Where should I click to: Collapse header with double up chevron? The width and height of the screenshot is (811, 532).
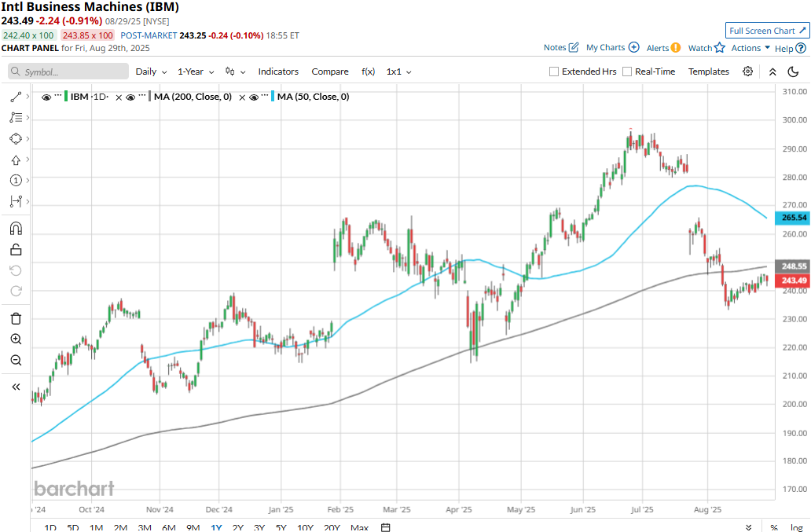[x=772, y=72]
